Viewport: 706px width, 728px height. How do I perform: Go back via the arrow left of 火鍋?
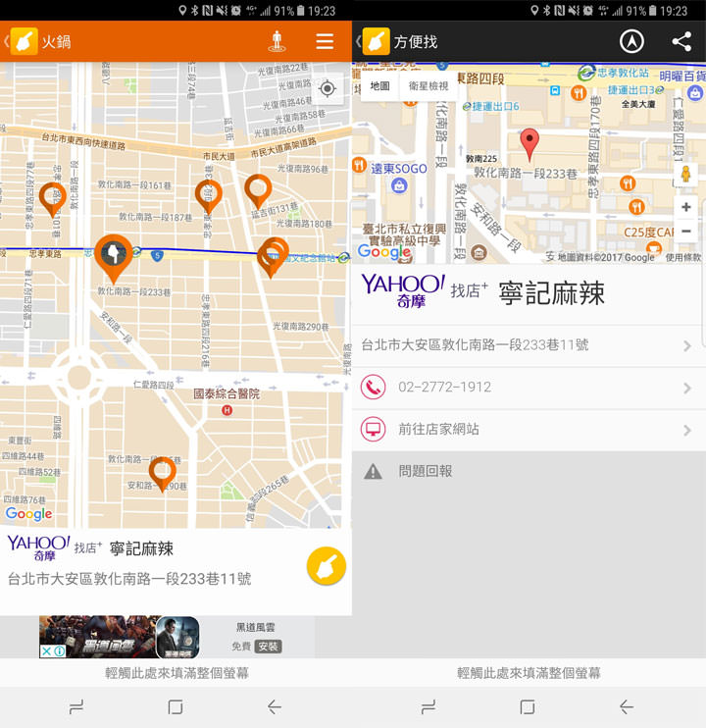6,41
